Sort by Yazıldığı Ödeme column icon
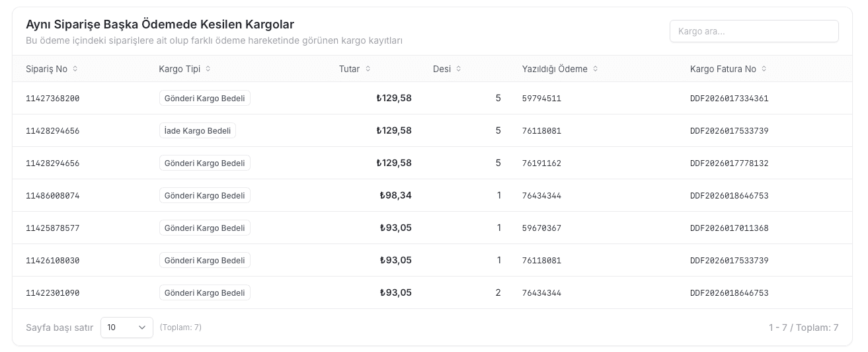 click(596, 69)
